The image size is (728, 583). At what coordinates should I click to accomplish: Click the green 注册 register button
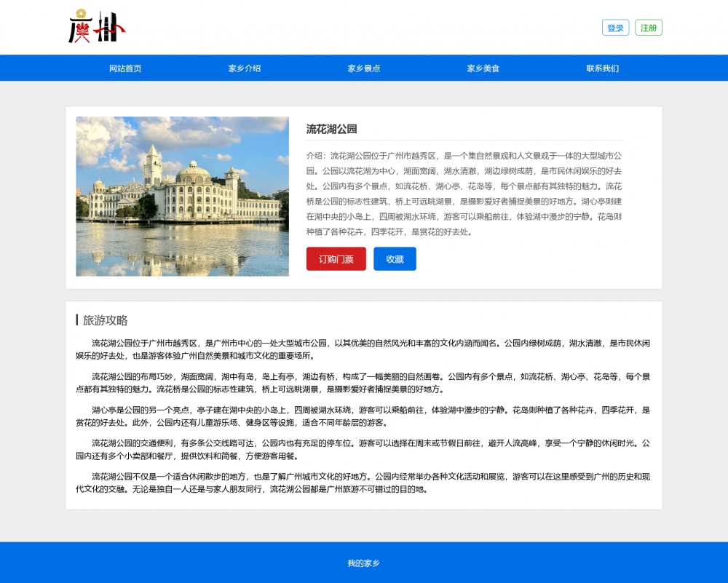point(648,28)
